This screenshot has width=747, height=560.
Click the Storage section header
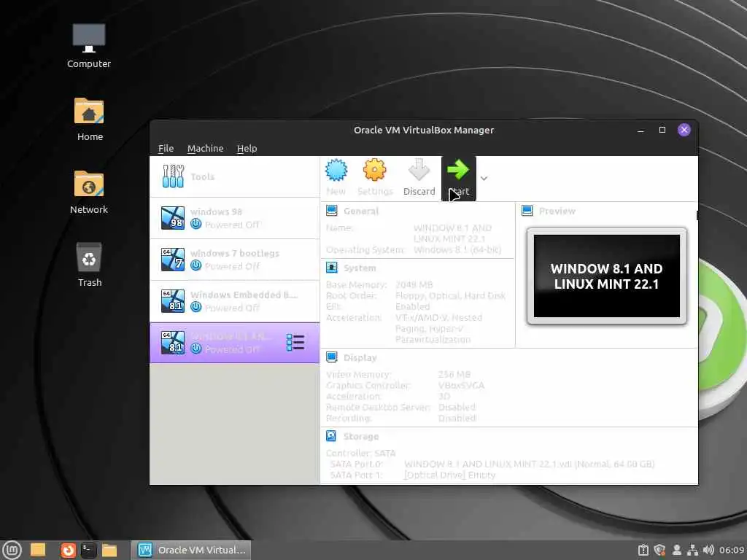pyautogui.click(x=361, y=436)
